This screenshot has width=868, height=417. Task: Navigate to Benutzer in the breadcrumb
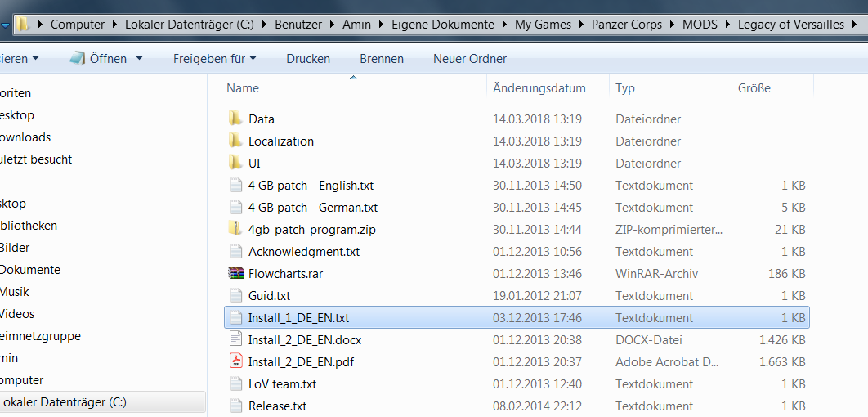(298, 25)
